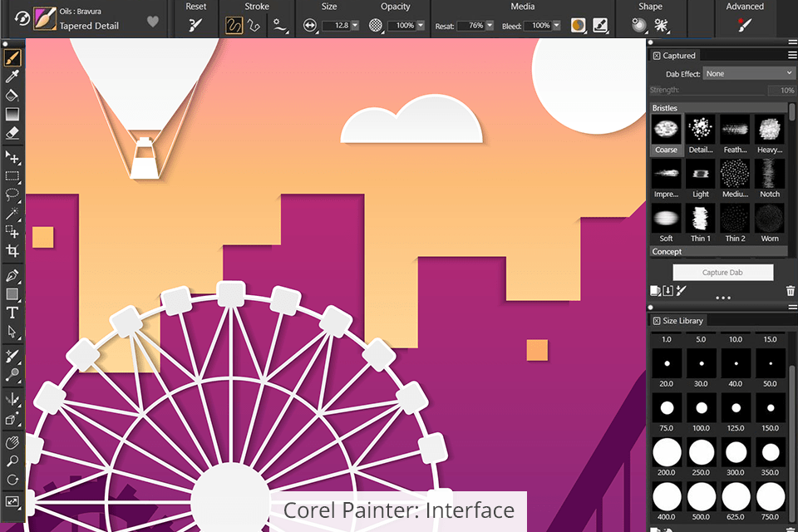
Task: Click the Reset brush tool icon
Action: (195, 25)
